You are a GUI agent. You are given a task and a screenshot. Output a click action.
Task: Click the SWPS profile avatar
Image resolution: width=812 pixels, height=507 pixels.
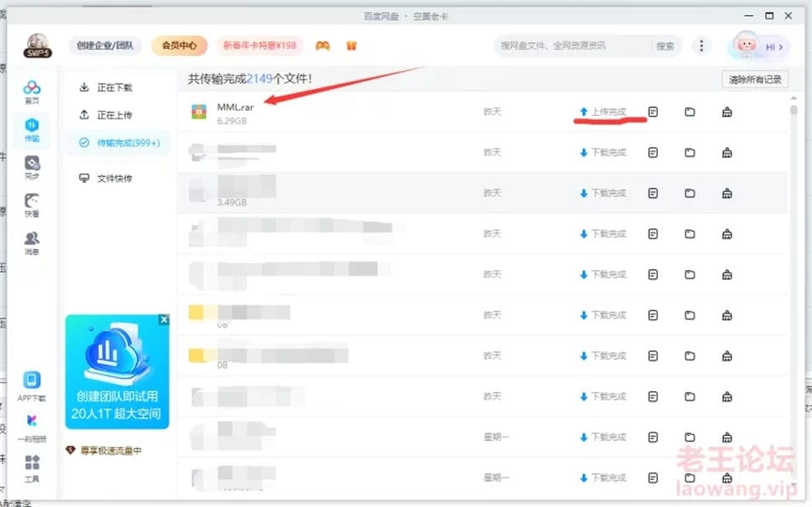click(37, 46)
